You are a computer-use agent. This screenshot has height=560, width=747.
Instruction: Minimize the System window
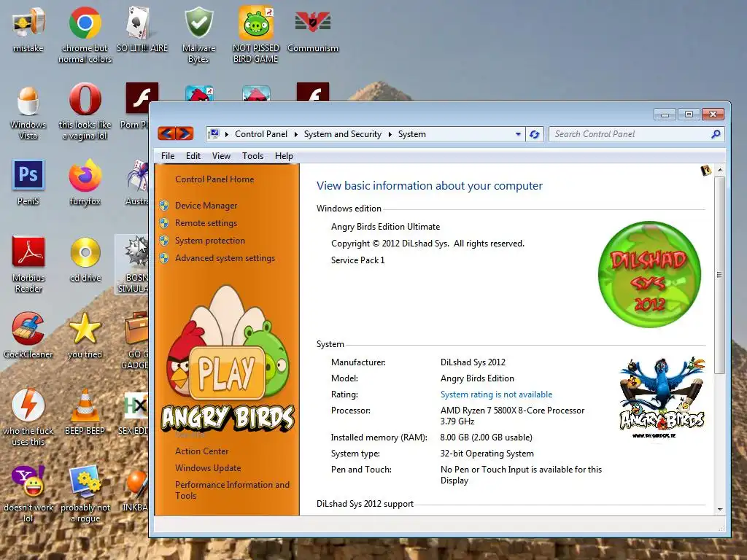point(665,114)
